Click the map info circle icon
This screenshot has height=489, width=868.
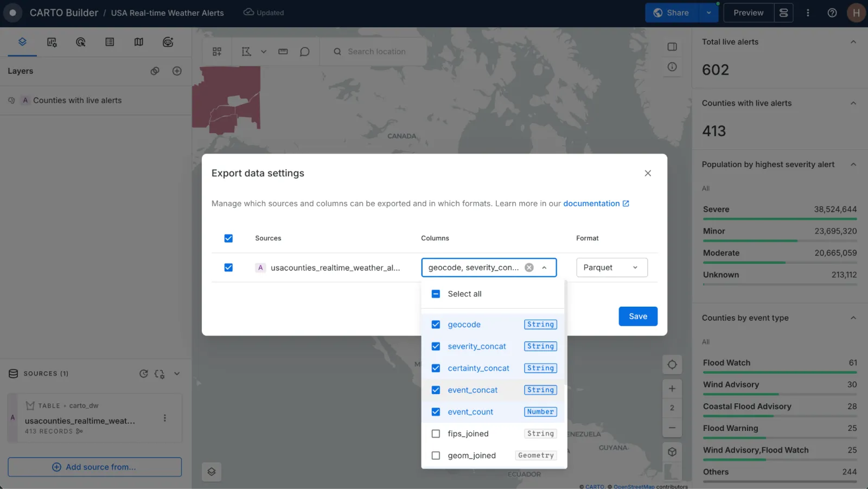click(x=672, y=67)
